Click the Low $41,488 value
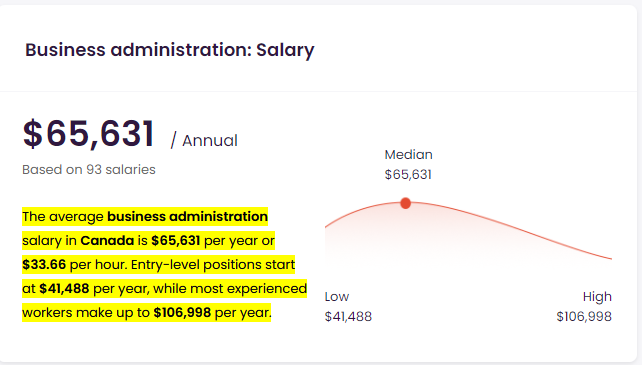The width and height of the screenshot is (642, 365). pos(348,316)
